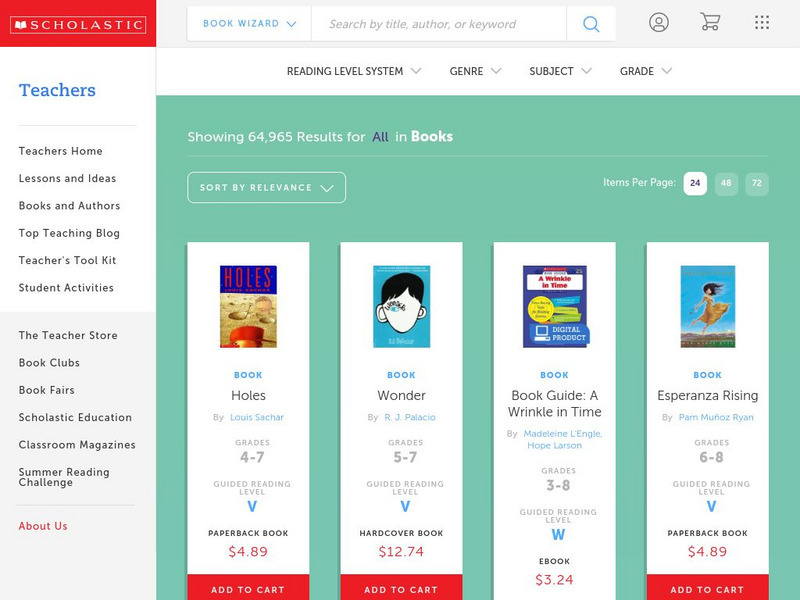The height and width of the screenshot is (600, 800).
Task: Open Student Activities
Action: point(66,288)
